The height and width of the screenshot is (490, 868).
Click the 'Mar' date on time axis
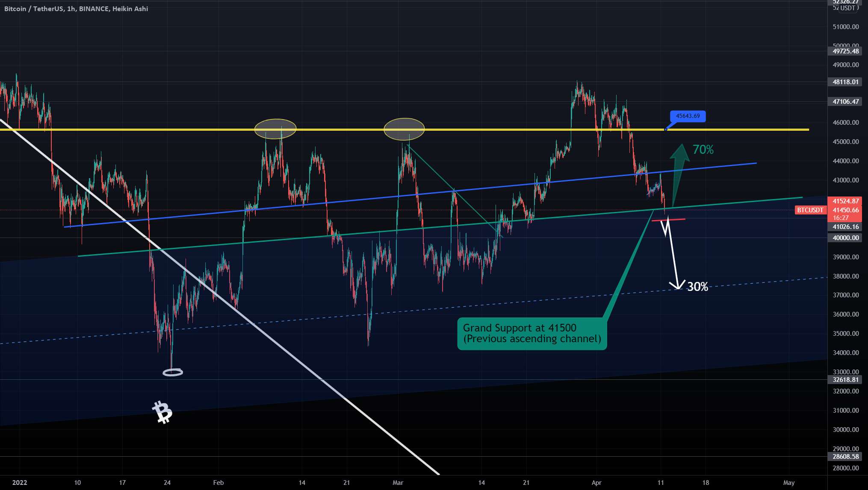pos(398,483)
